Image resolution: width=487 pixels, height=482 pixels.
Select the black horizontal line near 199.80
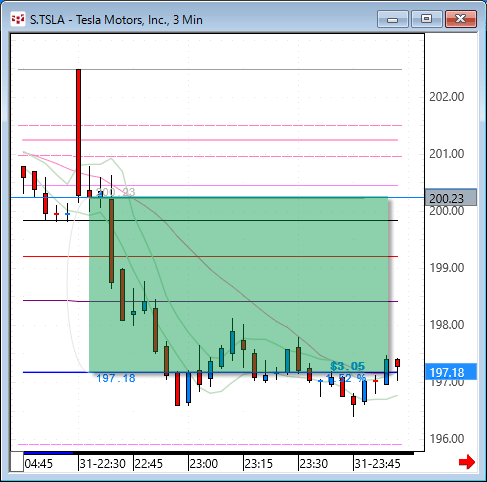(210, 221)
